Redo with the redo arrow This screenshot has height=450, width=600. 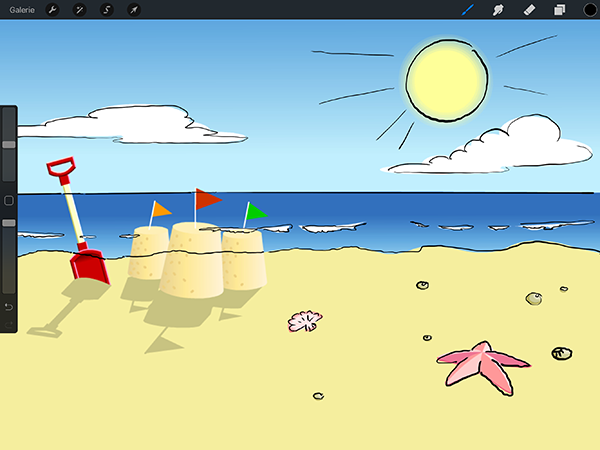point(8,325)
